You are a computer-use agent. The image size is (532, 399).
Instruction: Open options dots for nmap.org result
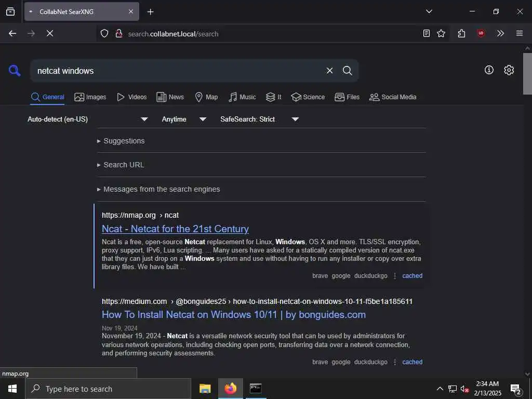395,276
